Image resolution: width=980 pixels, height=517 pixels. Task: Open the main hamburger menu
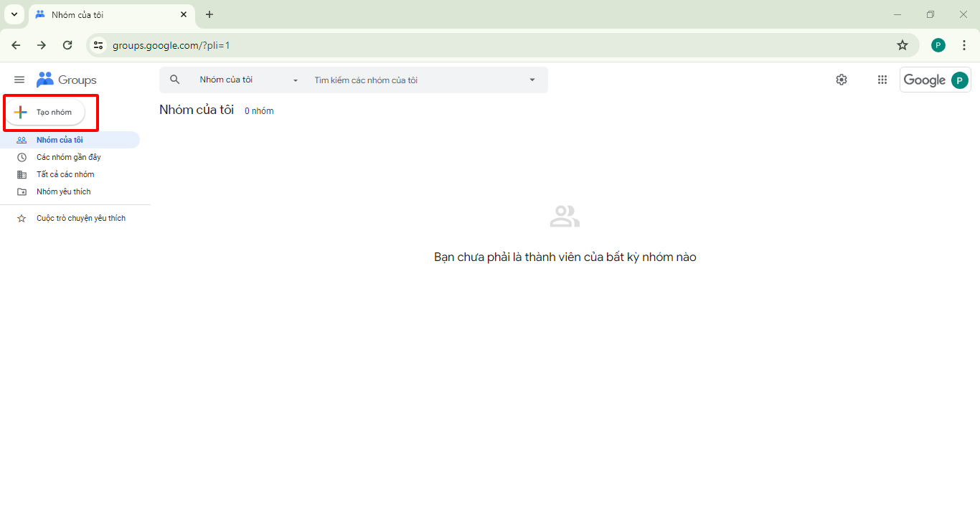pos(19,80)
